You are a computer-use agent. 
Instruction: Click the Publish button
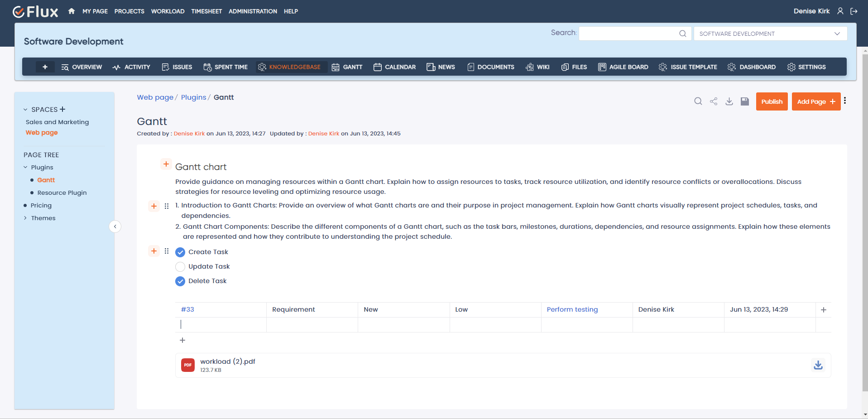tap(772, 101)
